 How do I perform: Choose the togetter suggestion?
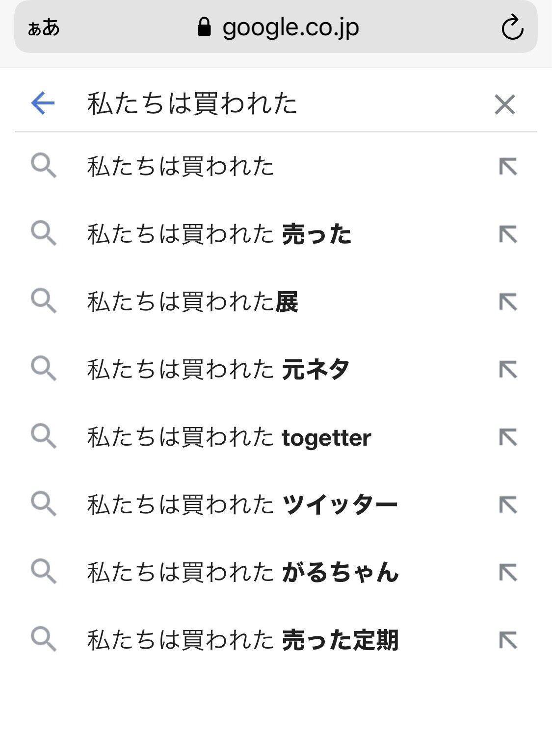[x=229, y=437]
